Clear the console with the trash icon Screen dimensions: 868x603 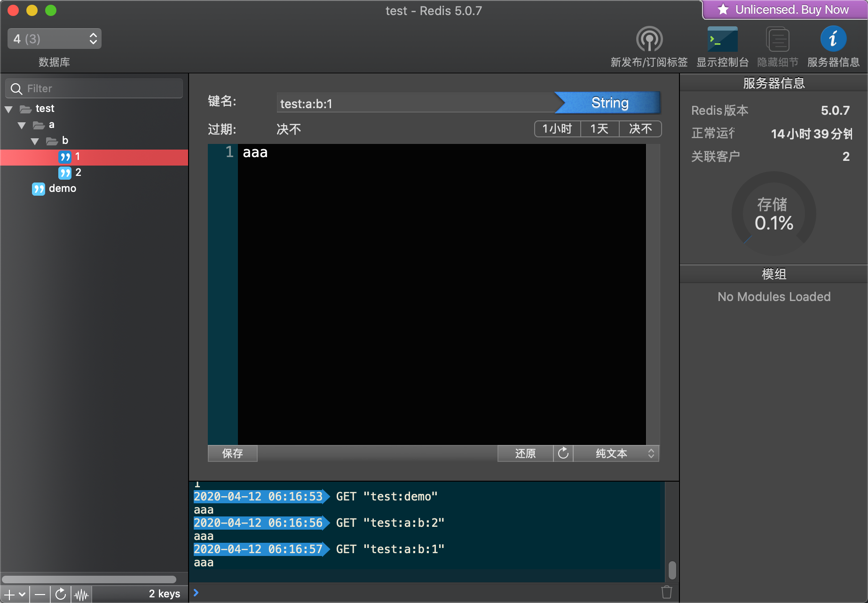tap(667, 592)
